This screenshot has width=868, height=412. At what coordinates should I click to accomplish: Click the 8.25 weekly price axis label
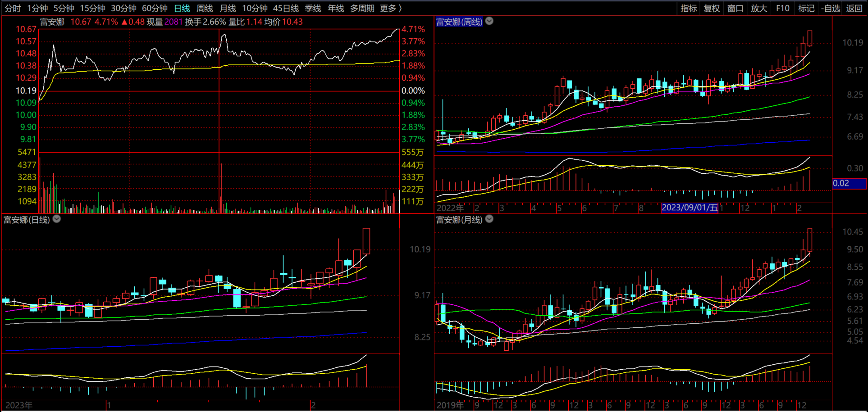point(855,95)
